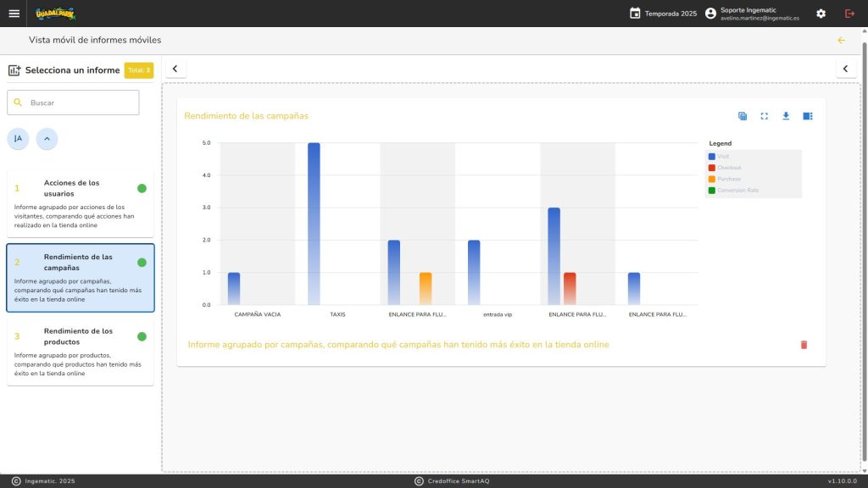868x488 pixels.
Task: Delete the report using the red trash icon
Action: [804, 345]
